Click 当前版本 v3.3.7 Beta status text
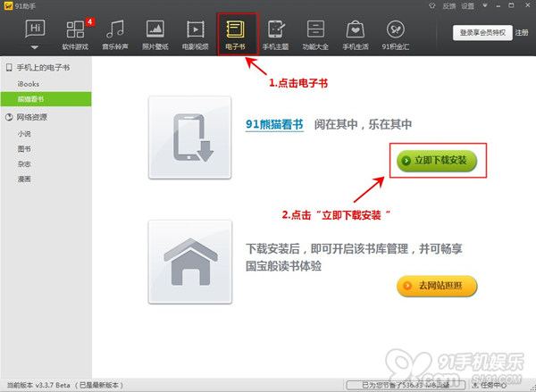Screen dimensions: 536x392 (65, 385)
